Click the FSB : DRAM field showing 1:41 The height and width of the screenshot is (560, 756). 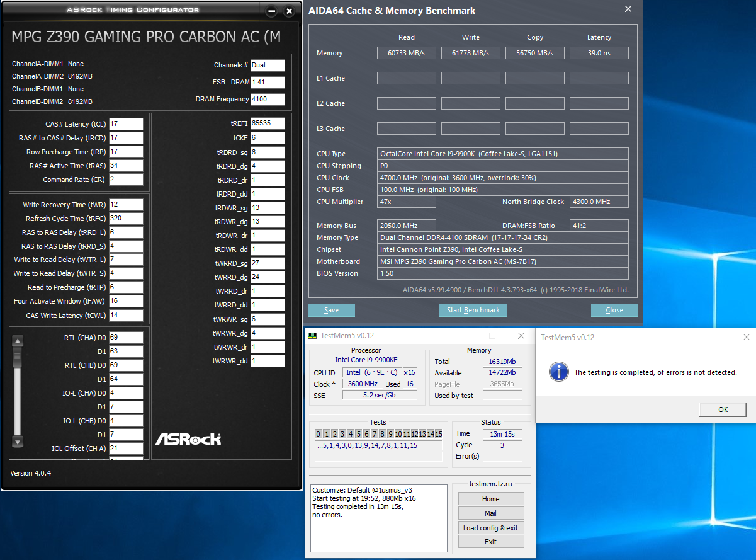pos(268,83)
